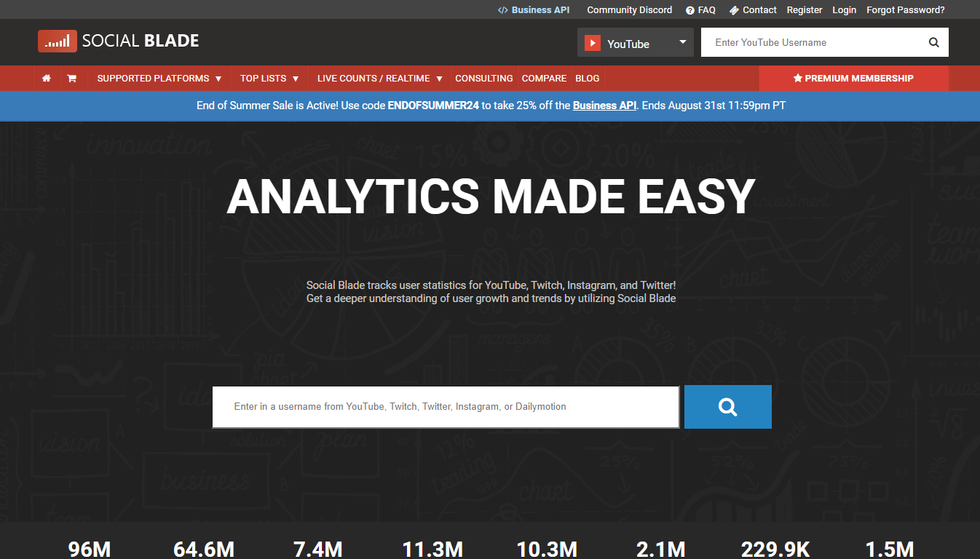980x559 pixels.
Task: Expand the Supported Platforms menu
Action: tap(159, 79)
